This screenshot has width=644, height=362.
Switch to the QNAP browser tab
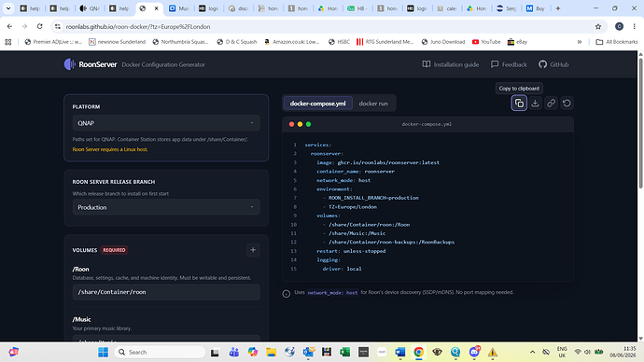click(x=89, y=8)
